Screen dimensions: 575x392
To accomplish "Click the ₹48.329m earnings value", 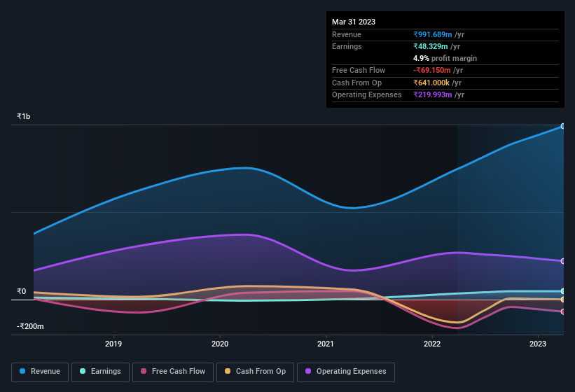I will tap(431, 46).
